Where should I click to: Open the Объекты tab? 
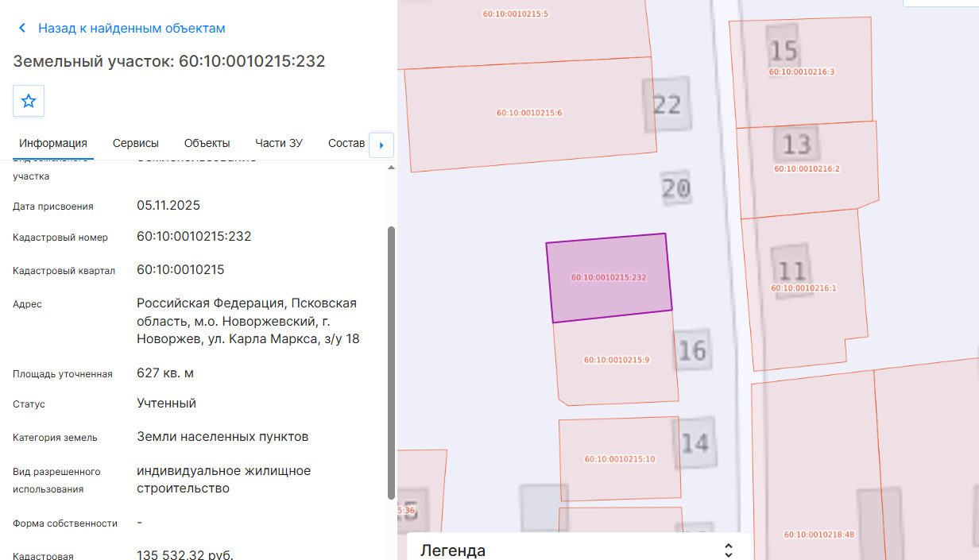tap(207, 143)
